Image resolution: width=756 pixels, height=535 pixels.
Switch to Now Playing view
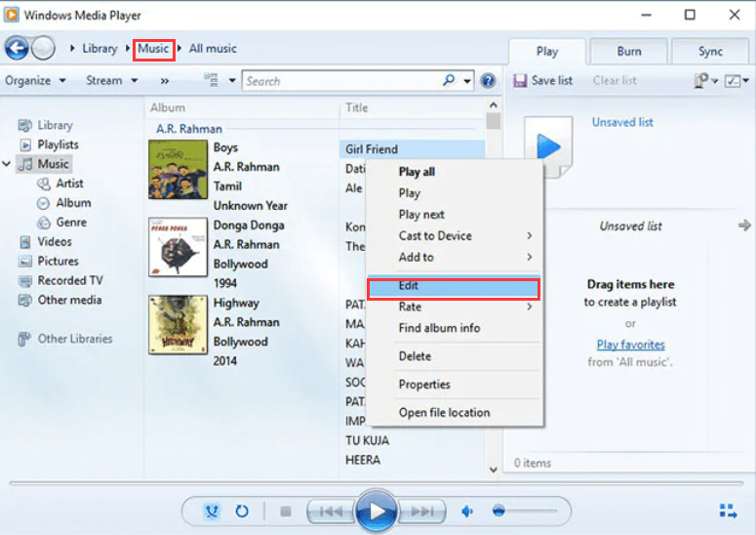coord(728,511)
